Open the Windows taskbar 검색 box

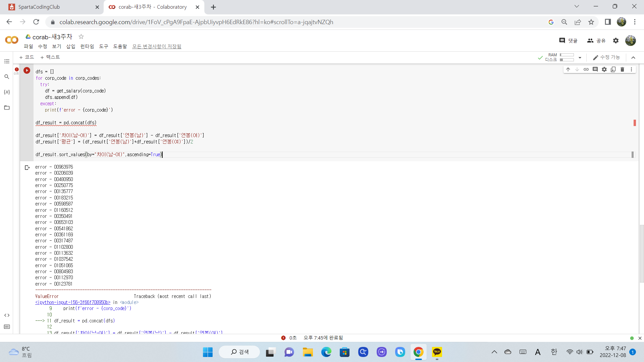pos(239,352)
